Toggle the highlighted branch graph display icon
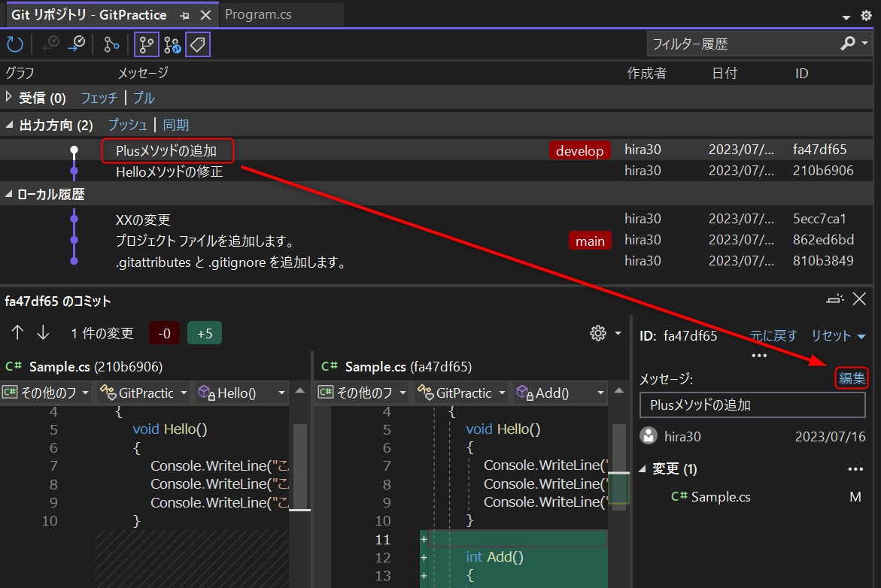The image size is (881, 588). 146,44
